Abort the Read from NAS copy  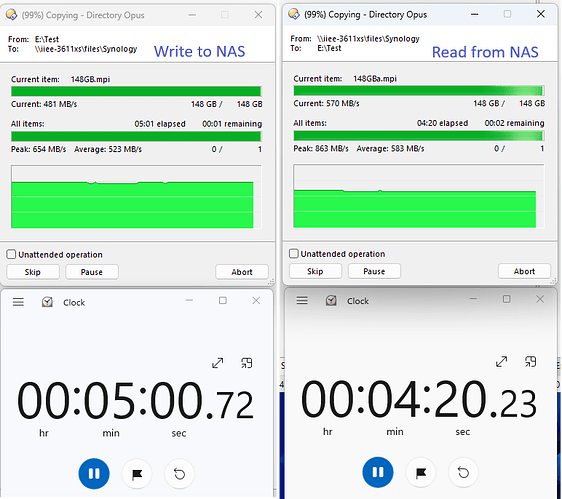coord(524,271)
